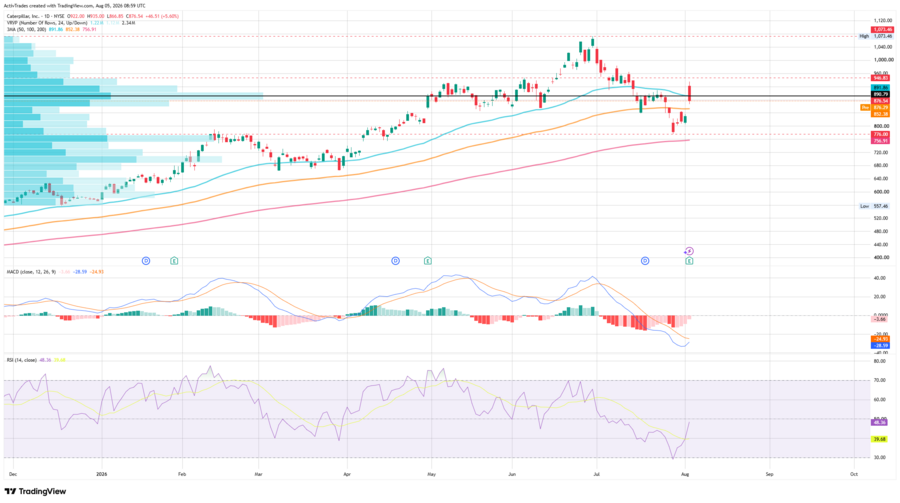900x503 pixels.
Task: Click the pink 756.91 moving average label
Action: (x=880, y=141)
